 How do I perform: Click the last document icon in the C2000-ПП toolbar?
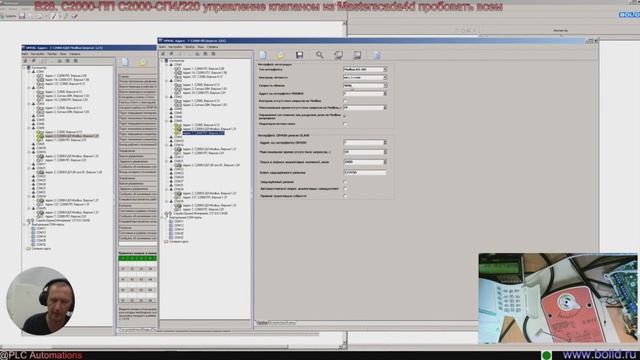(x=376, y=55)
